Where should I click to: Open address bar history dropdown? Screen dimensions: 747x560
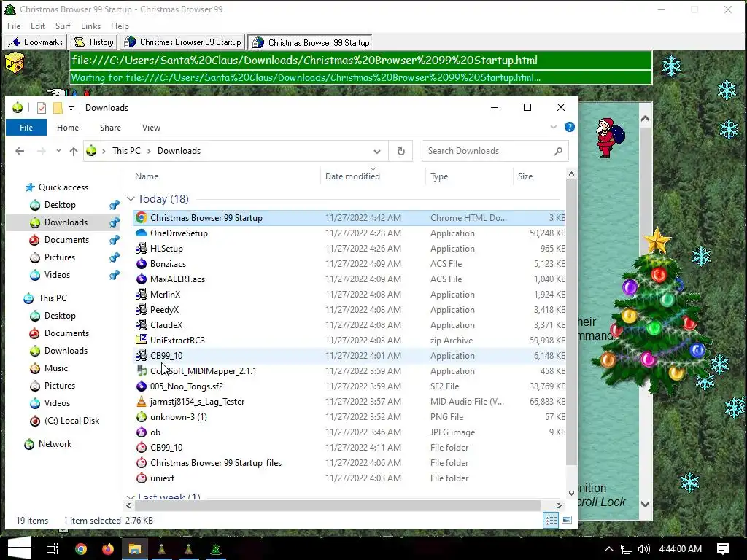click(377, 152)
